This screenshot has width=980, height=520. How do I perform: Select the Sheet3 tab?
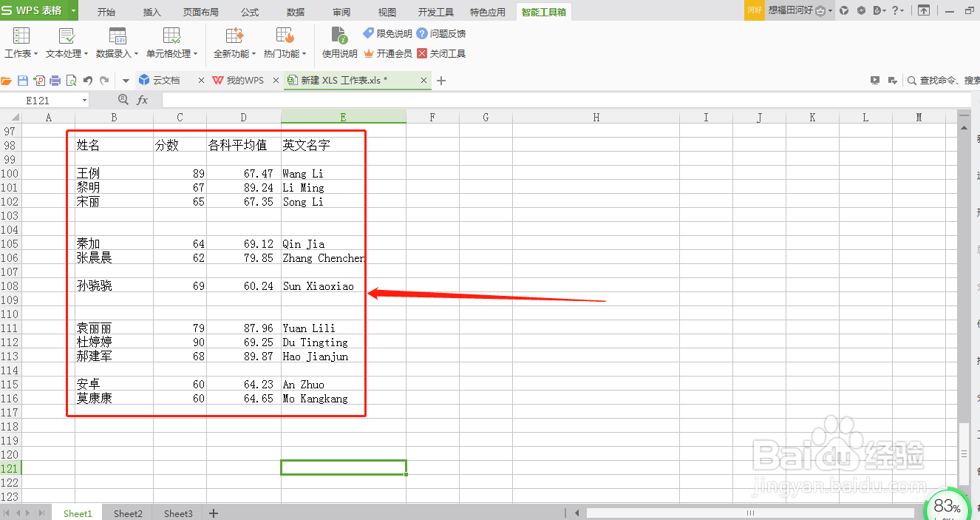click(x=178, y=513)
